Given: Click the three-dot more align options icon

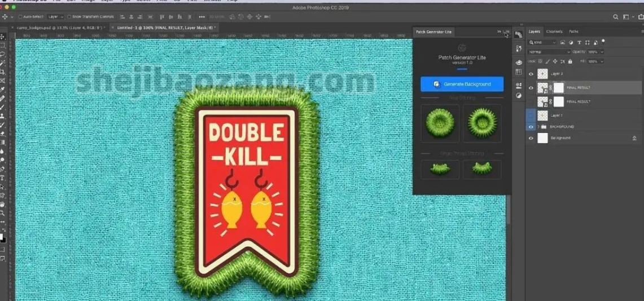Looking at the screenshot, I should [201, 17].
